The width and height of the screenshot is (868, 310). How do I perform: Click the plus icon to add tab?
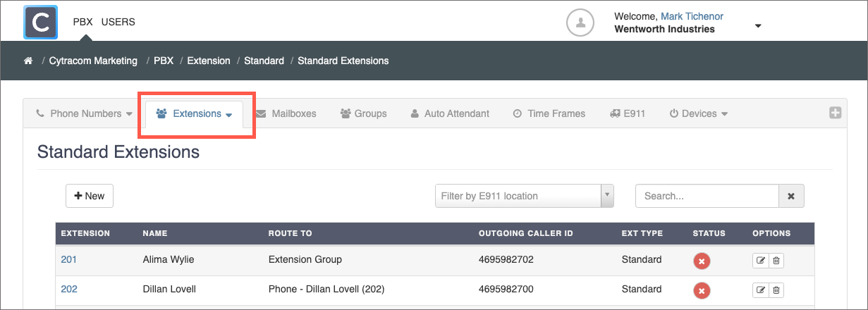pyautogui.click(x=835, y=113)
